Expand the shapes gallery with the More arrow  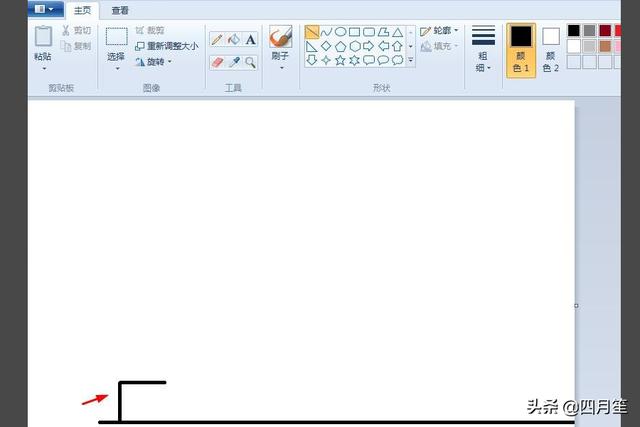click(410, 60)
